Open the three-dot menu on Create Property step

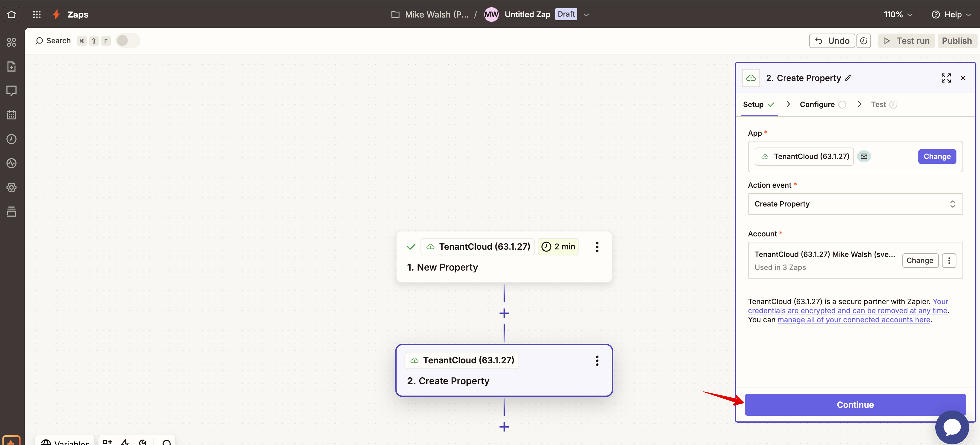(597, 360)
